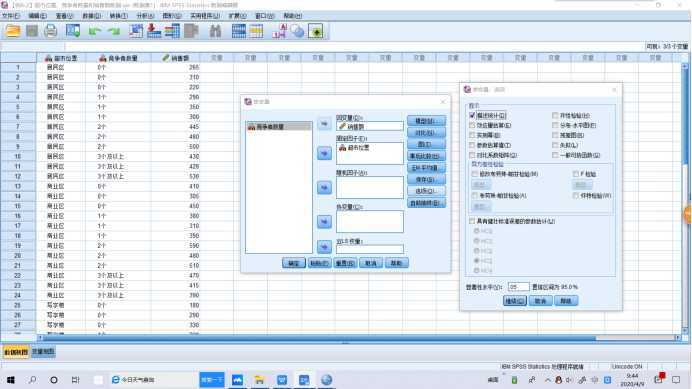Open the 实用程序(U) Utilities menu

tap(205, 16)
